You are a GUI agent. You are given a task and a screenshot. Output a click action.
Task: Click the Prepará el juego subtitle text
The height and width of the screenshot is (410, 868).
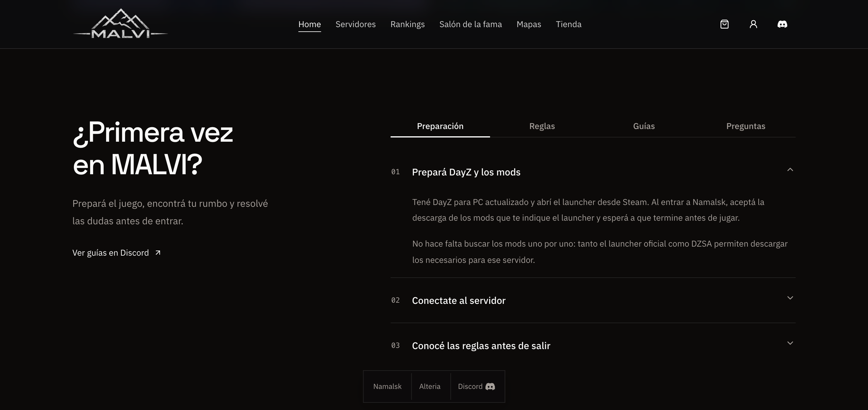(x=170, y=212)
